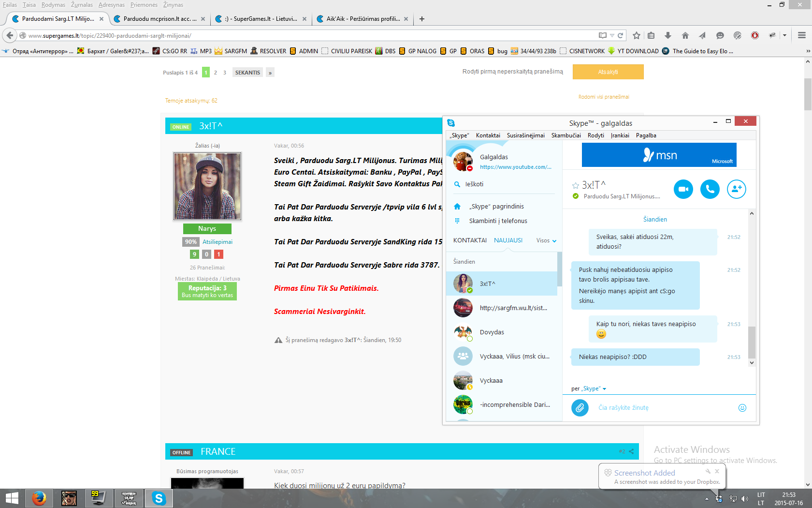Go to the Firefox home page
812x508 pixels.
685,35
